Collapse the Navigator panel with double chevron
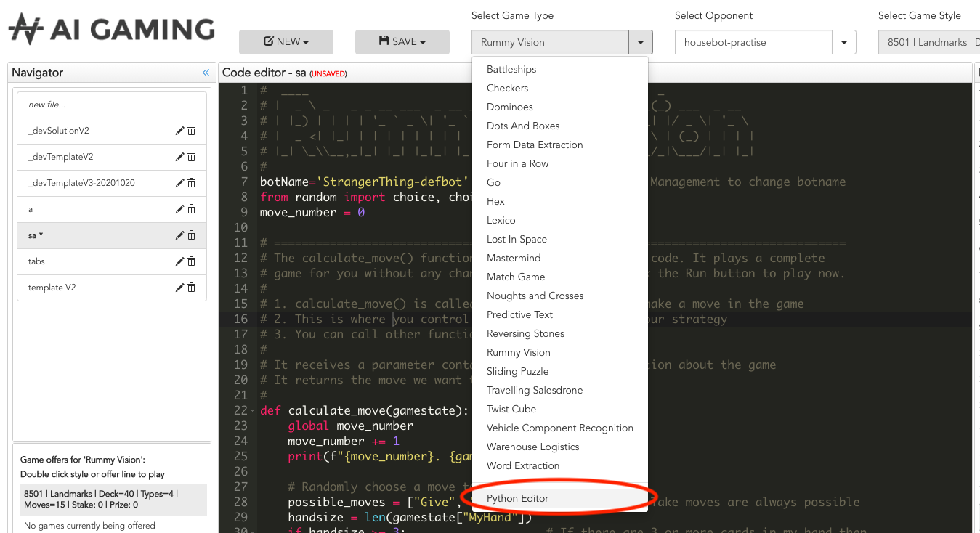The width and height of the screenshot is (980, 533). point(206,73)
